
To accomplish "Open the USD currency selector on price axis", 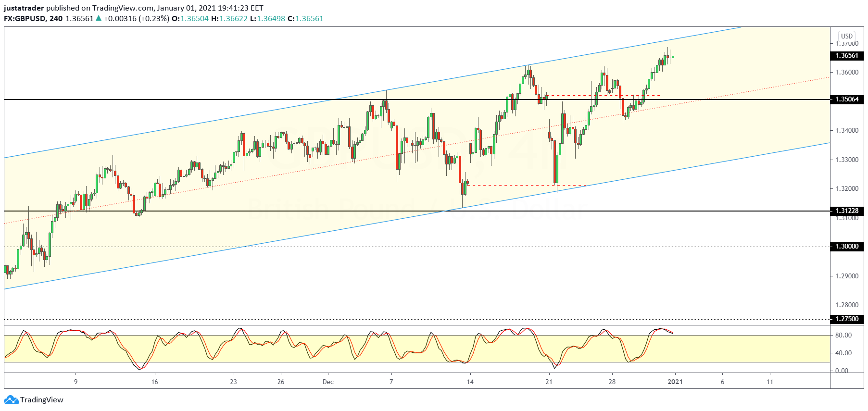I will coord(846,36).
